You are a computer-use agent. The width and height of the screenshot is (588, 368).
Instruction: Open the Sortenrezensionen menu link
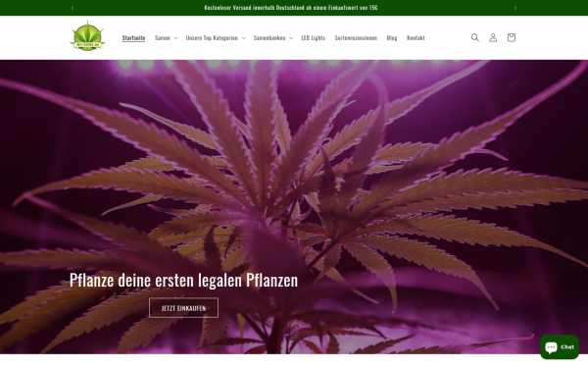point(356,37)
